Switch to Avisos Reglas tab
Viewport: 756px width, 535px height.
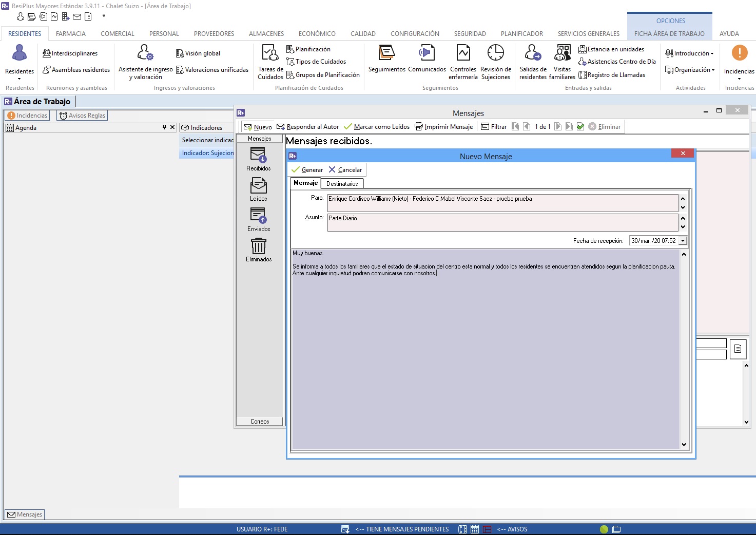82,116
